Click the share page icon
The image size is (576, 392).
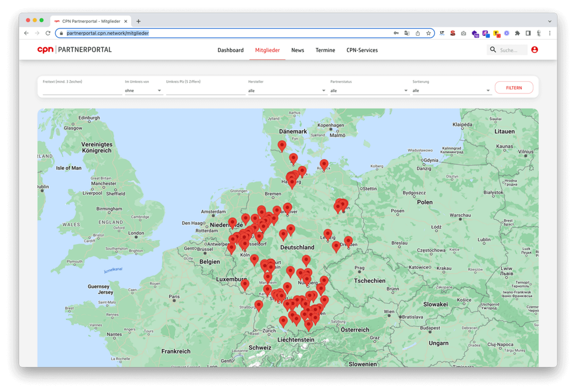[x=418, y=33]
